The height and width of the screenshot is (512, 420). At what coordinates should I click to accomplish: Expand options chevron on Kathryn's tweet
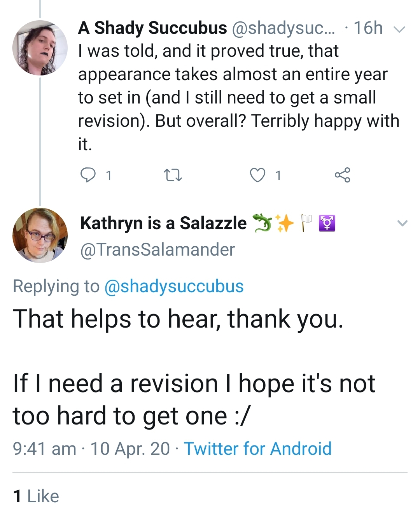[402, 223]
